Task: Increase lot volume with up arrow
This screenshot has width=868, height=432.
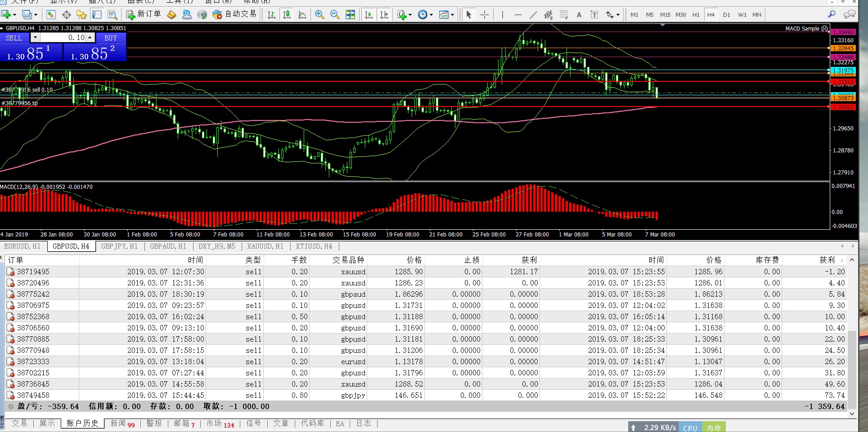Action: 90,38
